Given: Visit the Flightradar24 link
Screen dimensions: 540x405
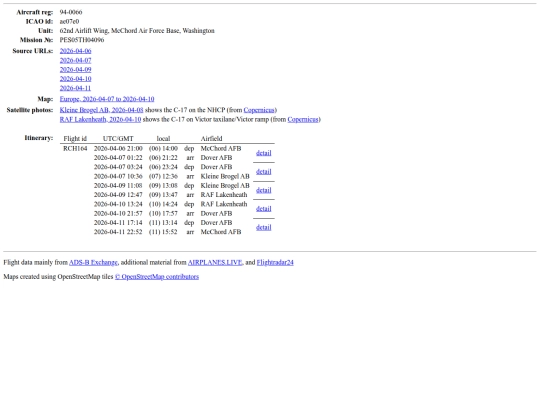Looking at the screenshot, I should 275,262.
